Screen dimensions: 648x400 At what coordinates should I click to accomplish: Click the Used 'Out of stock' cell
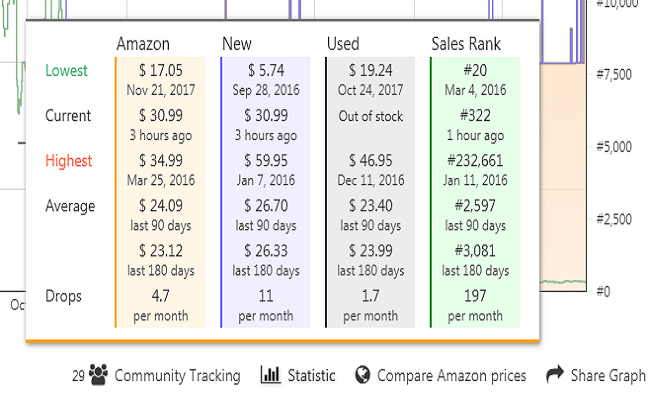coord(370,116)
